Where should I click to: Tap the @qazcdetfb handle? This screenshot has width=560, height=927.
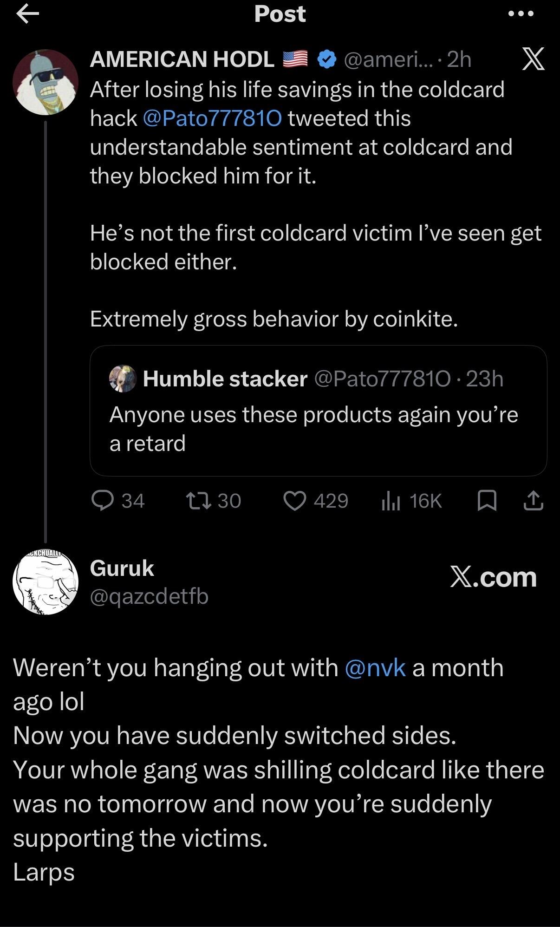click(x=149, y=596)
